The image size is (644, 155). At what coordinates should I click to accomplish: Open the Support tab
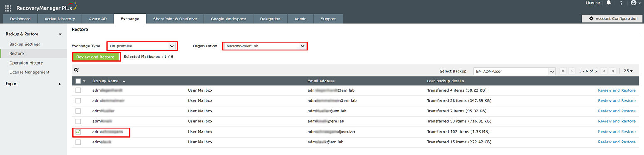pyautogui.click(x=328, y=19)
